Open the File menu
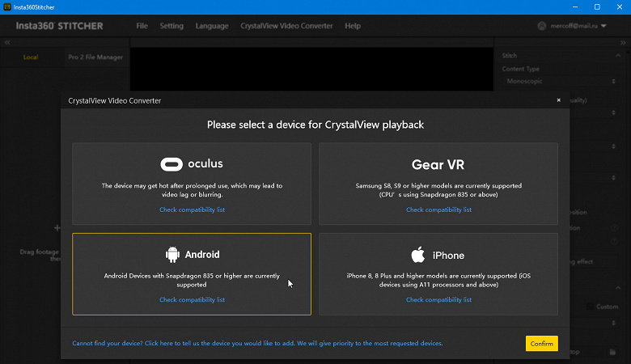This screenshot has width=631, height=364. pos(142,26)
